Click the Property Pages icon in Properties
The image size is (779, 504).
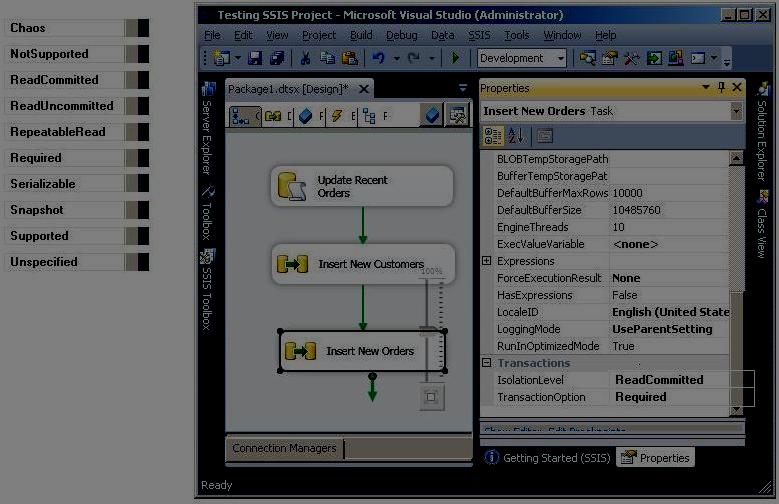545,136
